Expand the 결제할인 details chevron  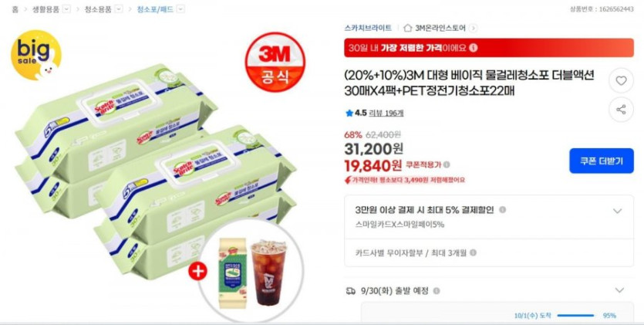(x=617, y=212)
